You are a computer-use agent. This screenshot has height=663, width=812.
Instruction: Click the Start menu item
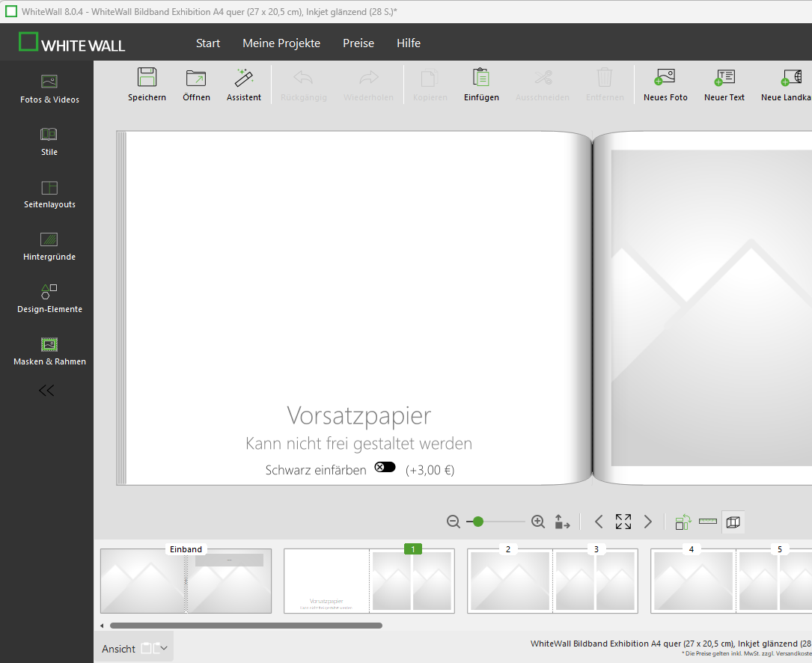[x=208, y=43]
